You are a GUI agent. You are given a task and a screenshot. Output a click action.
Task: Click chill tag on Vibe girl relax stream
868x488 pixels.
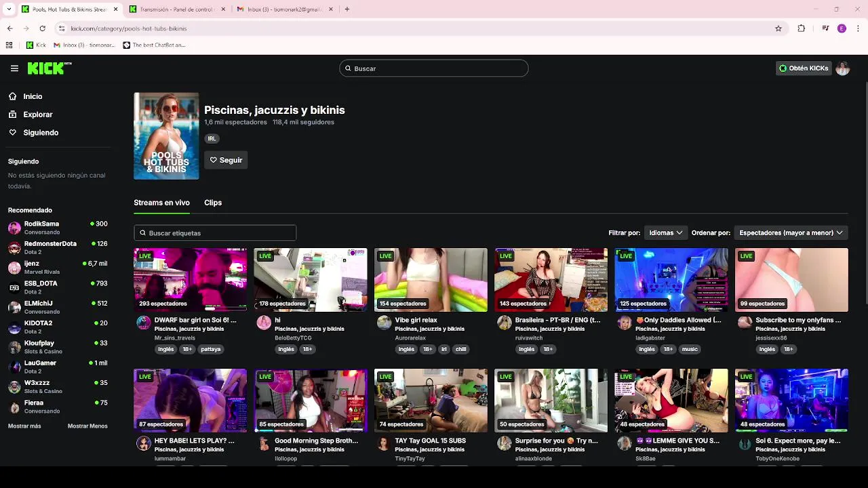(x=461, y=349)
